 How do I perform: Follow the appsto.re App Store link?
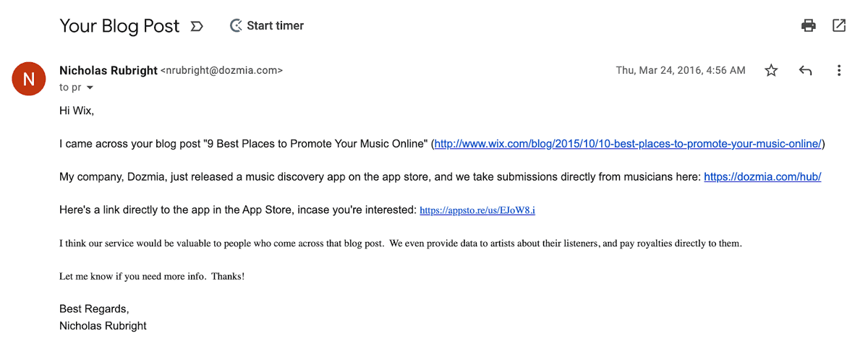477,210
